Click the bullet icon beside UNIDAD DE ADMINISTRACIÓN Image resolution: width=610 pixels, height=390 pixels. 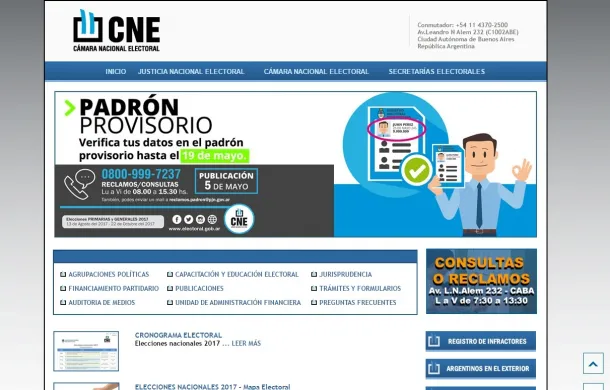(x=170, y=302)
